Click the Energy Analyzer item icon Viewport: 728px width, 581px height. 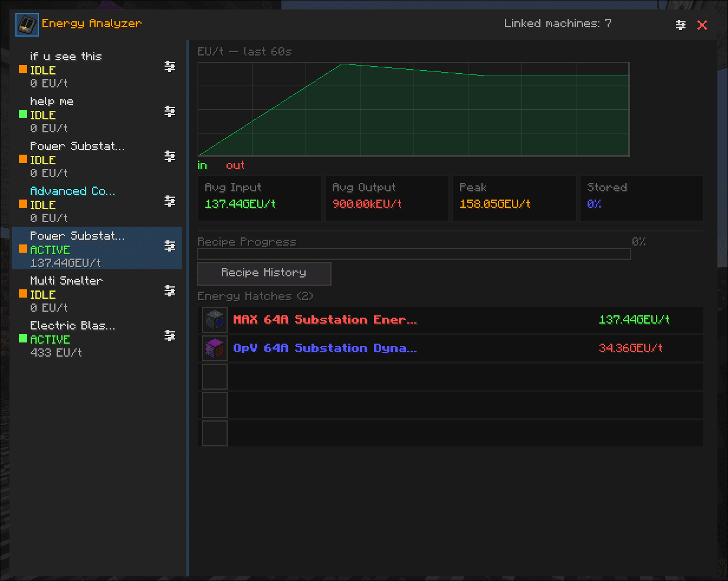point(27,25)
